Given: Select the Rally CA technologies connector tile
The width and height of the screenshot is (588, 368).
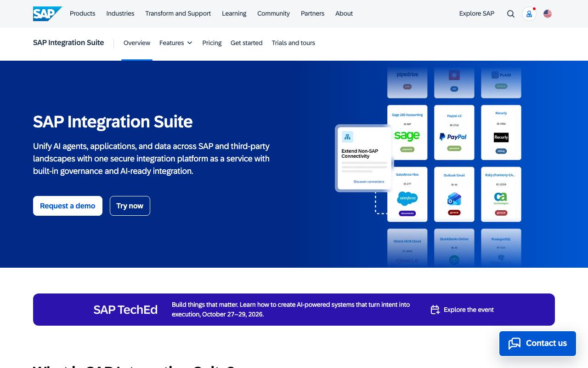Looking at the screenshot, I should (501, 194).
